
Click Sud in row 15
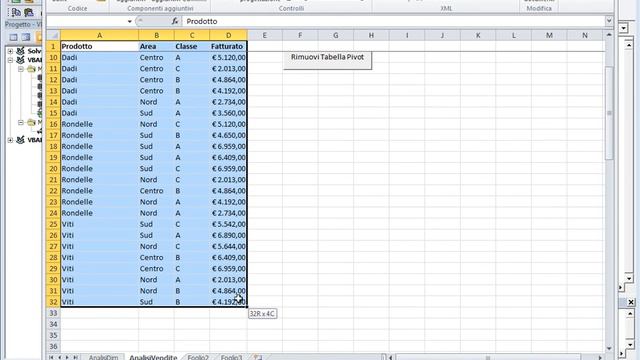pyautogui.click(x=156, y=113)
